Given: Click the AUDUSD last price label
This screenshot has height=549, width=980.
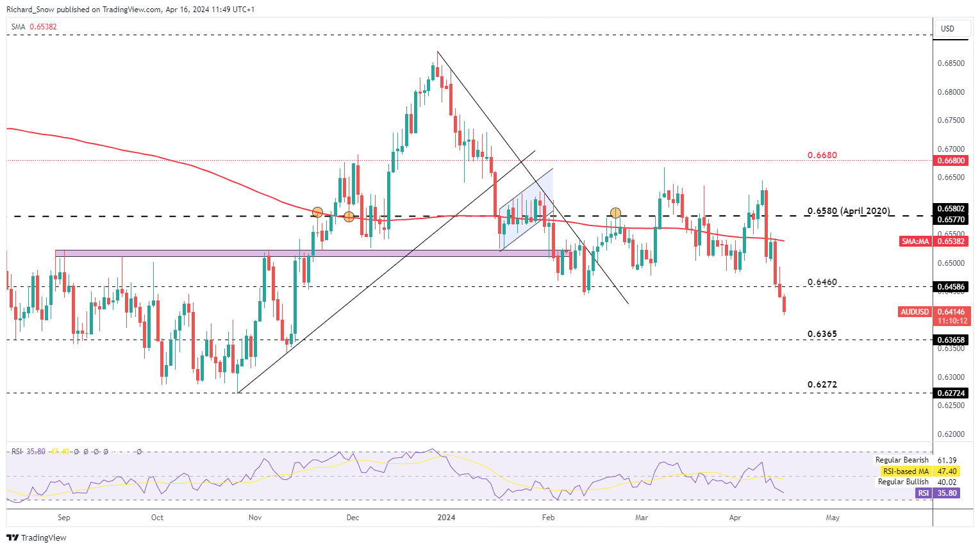Looking at the screenshot, I should tap(915, 312).
